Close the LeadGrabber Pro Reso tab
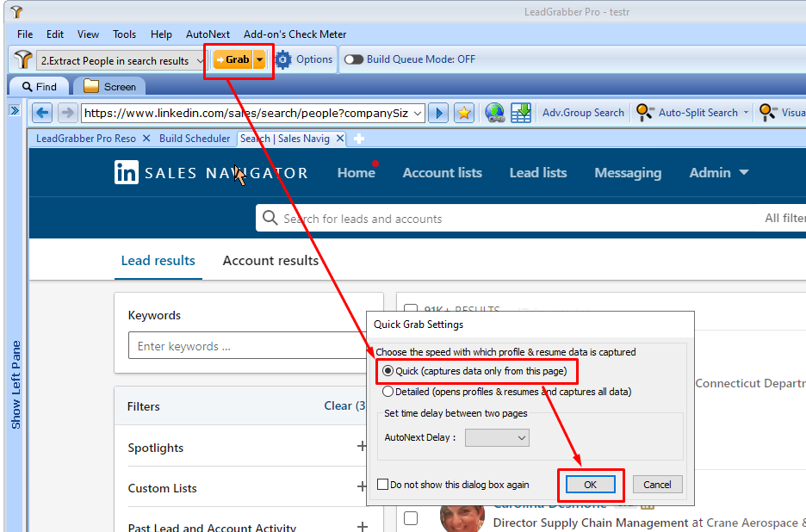 coord(146,139)
